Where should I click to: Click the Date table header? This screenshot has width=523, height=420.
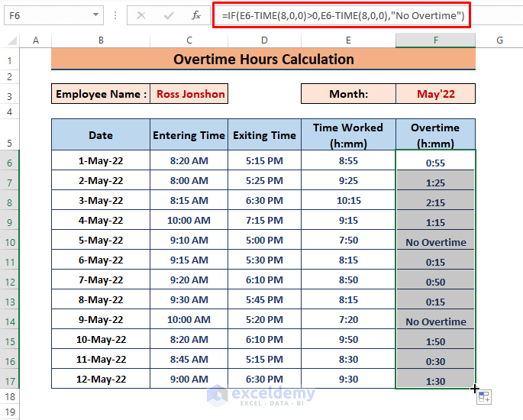pyautogui.click(x=101, y=134)
